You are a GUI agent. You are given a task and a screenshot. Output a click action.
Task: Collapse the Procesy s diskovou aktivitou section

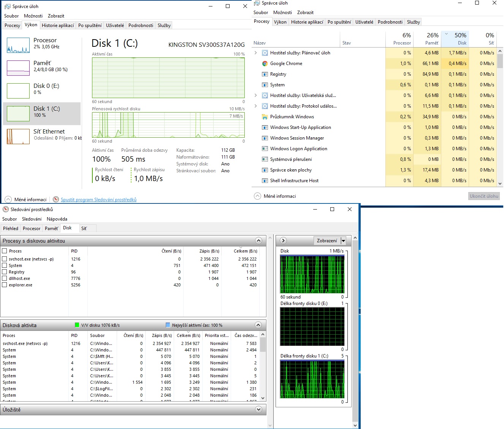[x=258, y=241]
